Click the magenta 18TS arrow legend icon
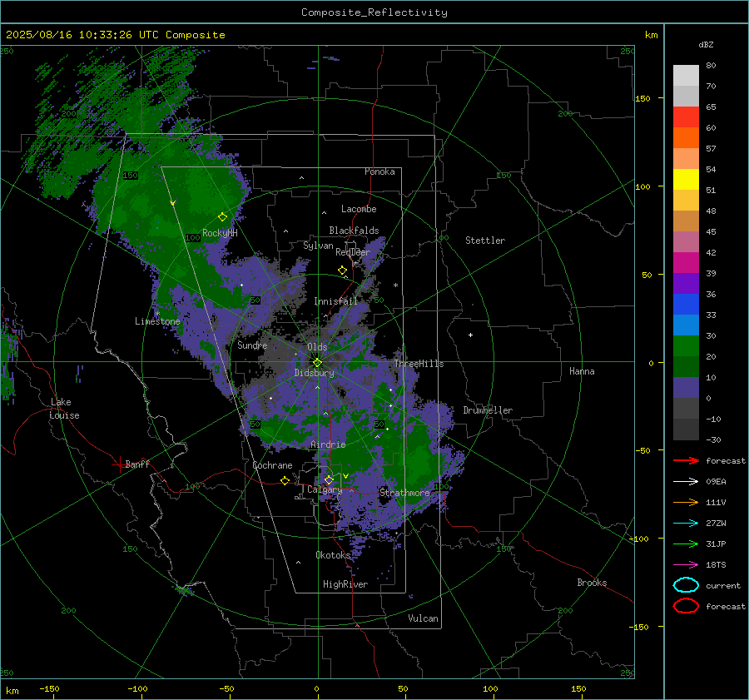 (x=686, y=565)
